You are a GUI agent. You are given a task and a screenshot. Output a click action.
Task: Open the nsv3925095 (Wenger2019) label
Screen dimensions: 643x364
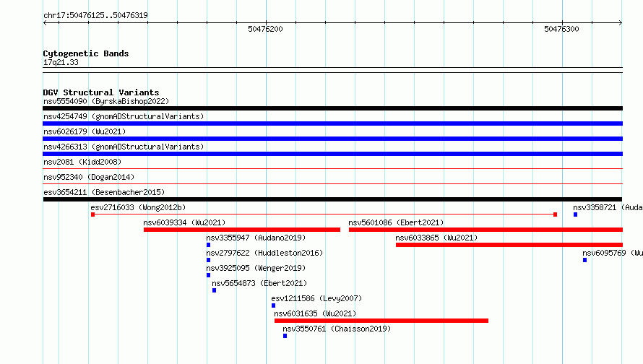[x=256, y=268]
